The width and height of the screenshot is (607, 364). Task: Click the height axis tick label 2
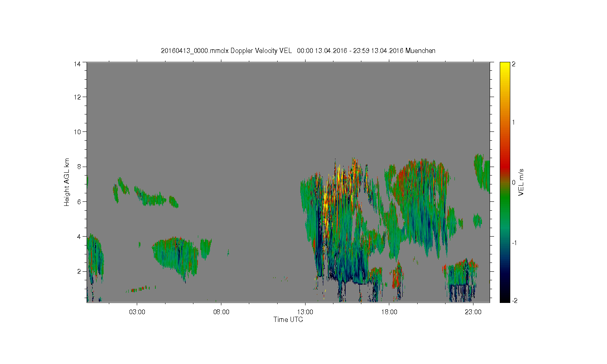(79, 271)
